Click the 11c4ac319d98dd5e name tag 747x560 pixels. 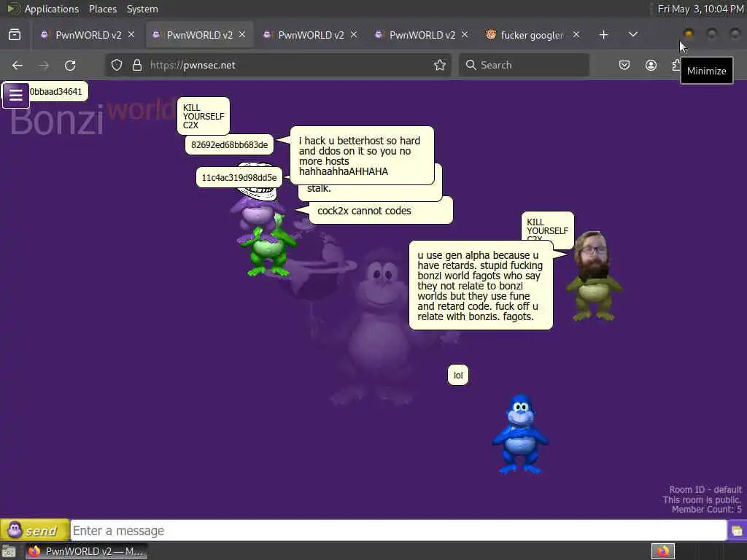click(239, 178)
